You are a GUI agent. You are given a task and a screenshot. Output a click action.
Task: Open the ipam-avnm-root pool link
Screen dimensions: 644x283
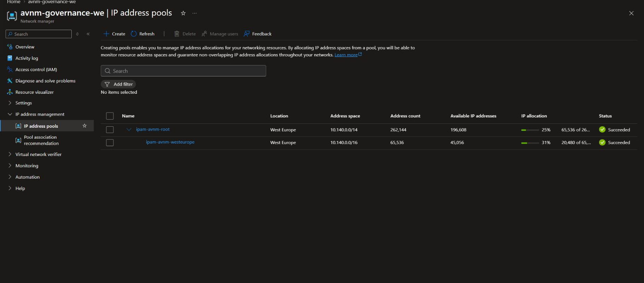pyautogui.click(x=153, y=129)
